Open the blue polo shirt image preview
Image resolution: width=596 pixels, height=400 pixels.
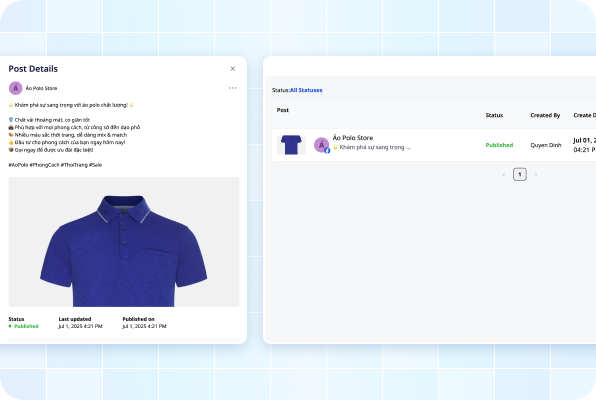click(124, 242)
